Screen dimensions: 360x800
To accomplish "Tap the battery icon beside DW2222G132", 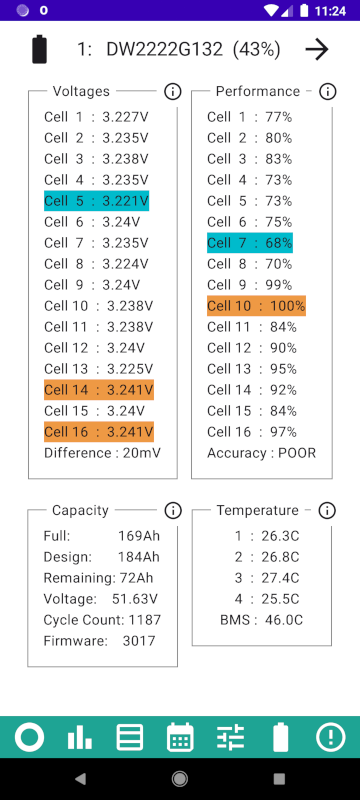I will 40,49.
